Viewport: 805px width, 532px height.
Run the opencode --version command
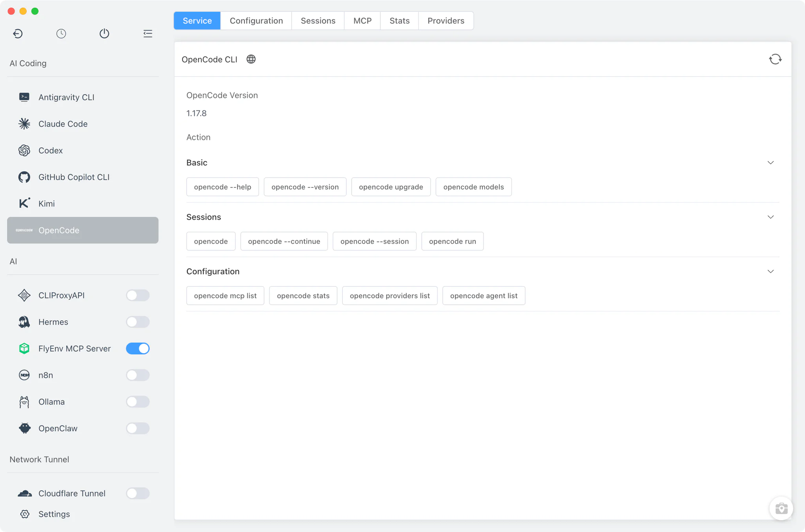point(305,187)
